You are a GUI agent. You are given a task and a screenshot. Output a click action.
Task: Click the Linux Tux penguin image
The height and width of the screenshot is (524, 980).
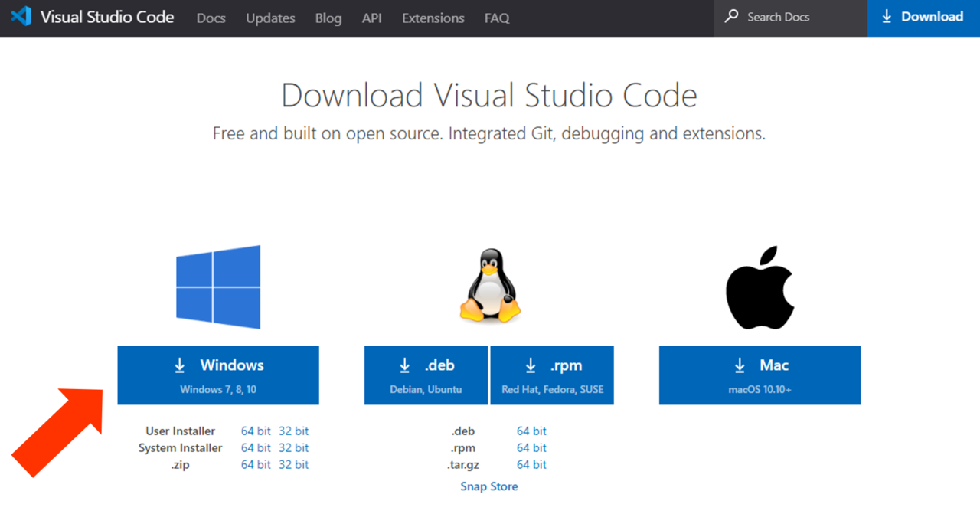pyautogui.click(x=490, y=285)
